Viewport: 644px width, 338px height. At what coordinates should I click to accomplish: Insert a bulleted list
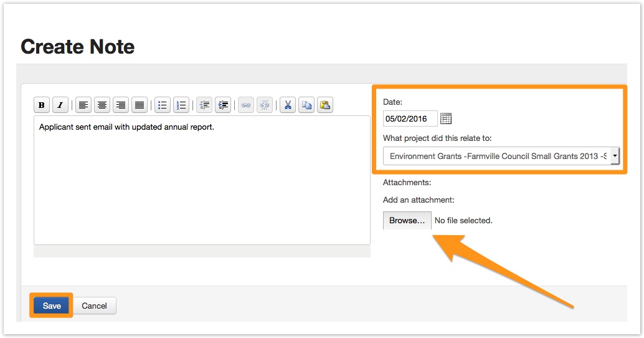coord(163,105)
